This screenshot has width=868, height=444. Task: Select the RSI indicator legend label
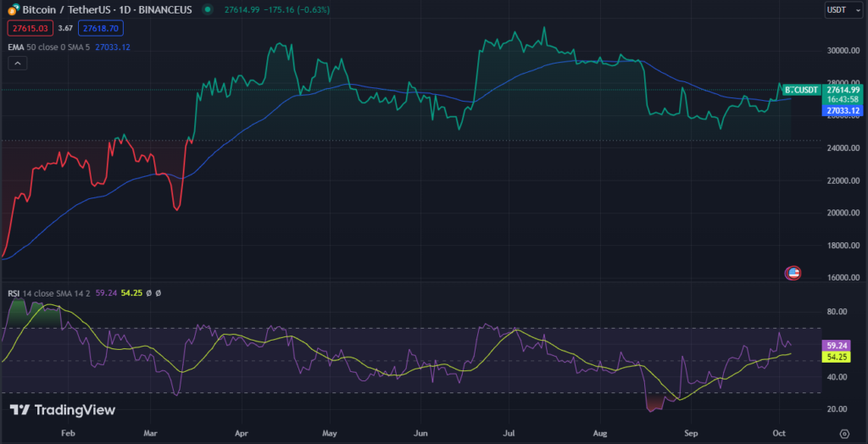click(x=14, y=292)
